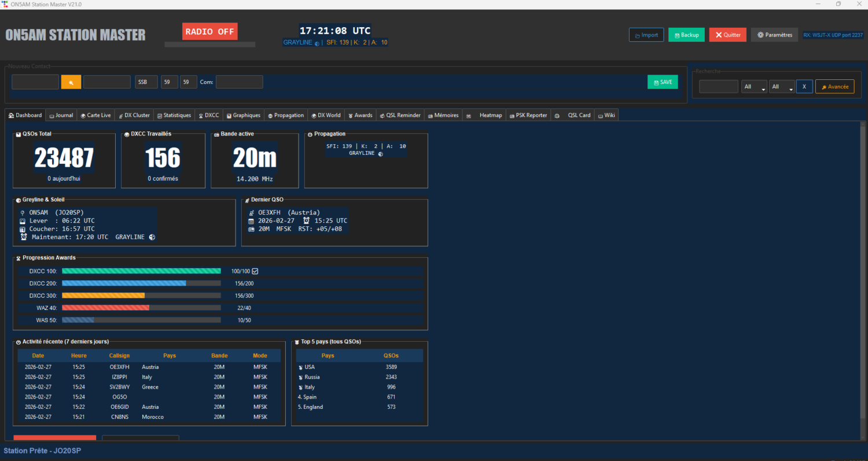868x461 pixels.
Task: Click the WAZ 40 red progress bar
Action: point(141,308)
